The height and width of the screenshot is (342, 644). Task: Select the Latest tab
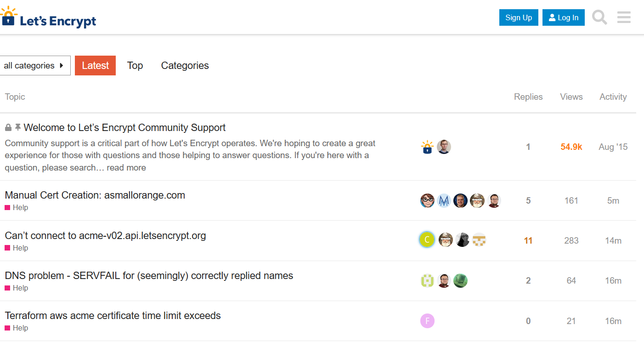click(95, 65)
